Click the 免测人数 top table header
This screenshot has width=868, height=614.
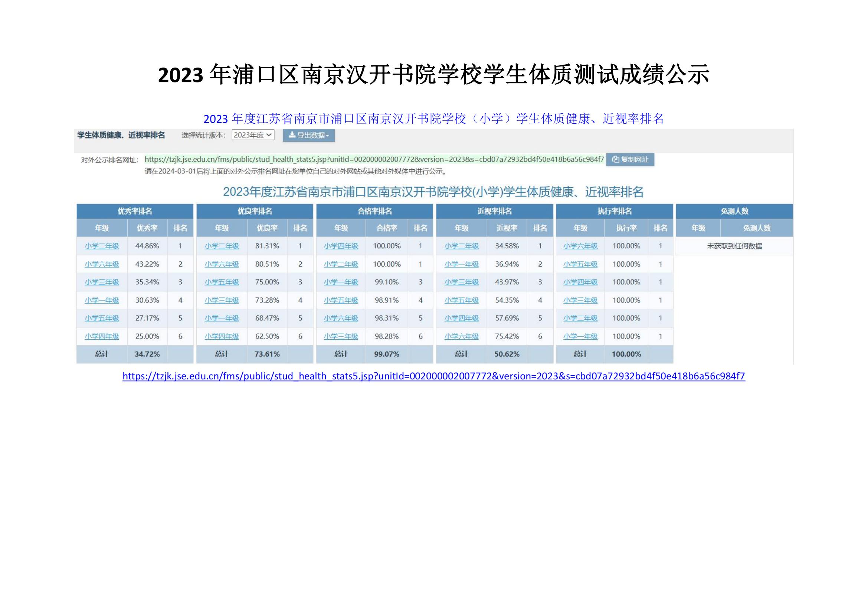click(734, 211)
